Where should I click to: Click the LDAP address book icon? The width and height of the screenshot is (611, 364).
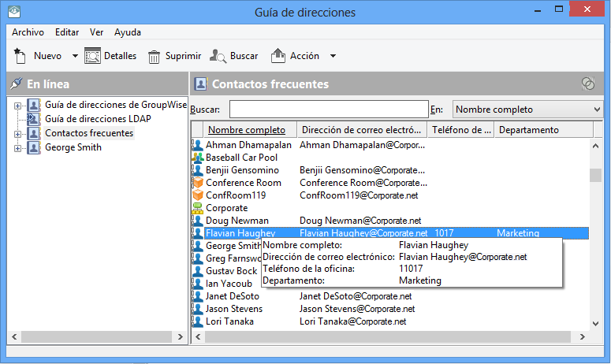pyautogui.click(x=34, y=119)
